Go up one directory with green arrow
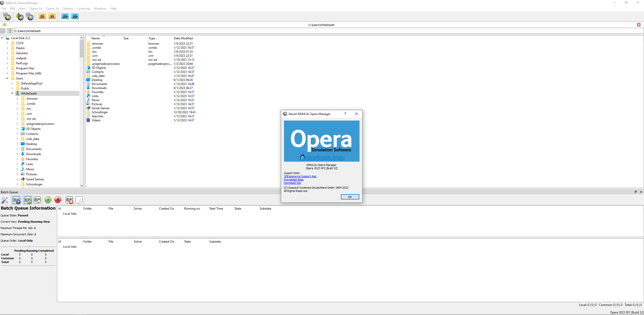Viewport: 644px width, 315px height. (x=10, y=31)
